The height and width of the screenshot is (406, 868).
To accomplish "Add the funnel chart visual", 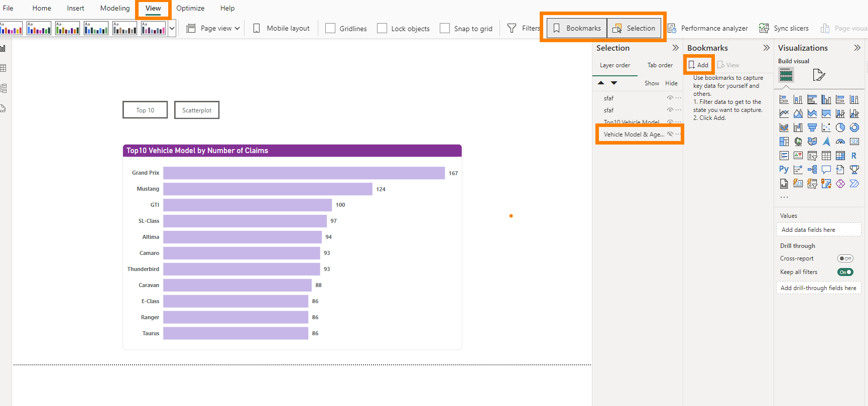I will (x=812, y=127).
